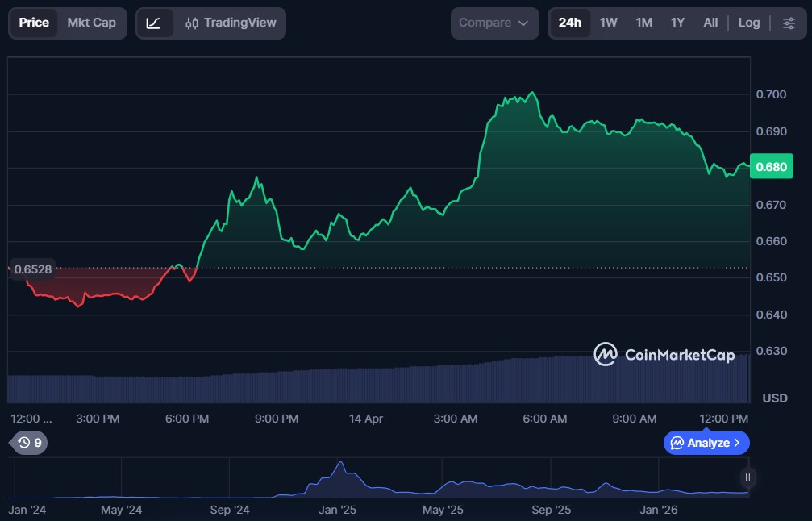Switch chart to Mkt Cap
812x521 pixels.
tap(91, 23)
